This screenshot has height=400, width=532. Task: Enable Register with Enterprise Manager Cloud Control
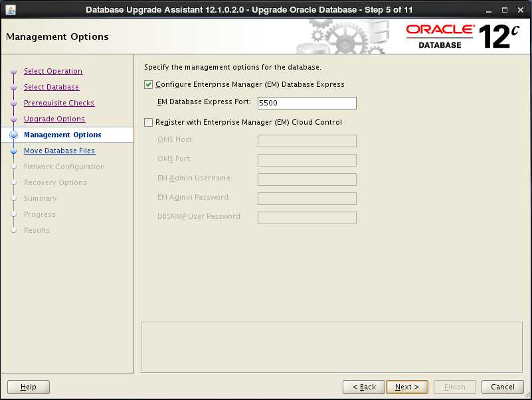pos(148,122)
